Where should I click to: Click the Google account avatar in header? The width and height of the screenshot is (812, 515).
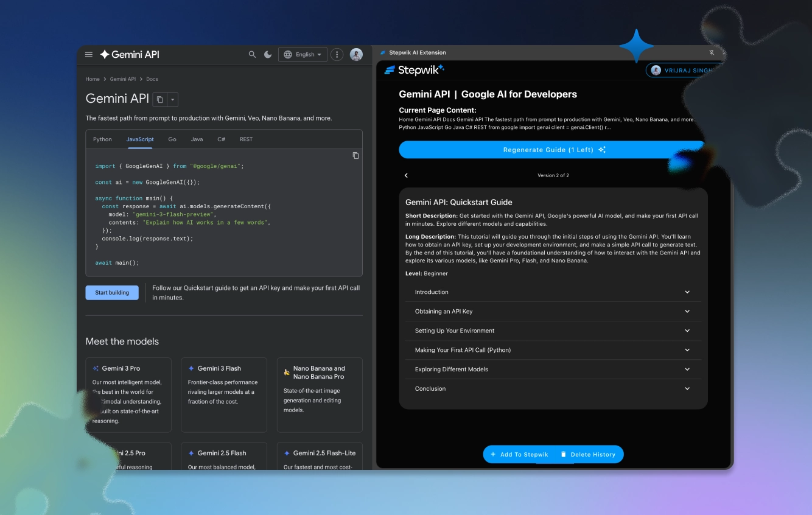[356, 55]
